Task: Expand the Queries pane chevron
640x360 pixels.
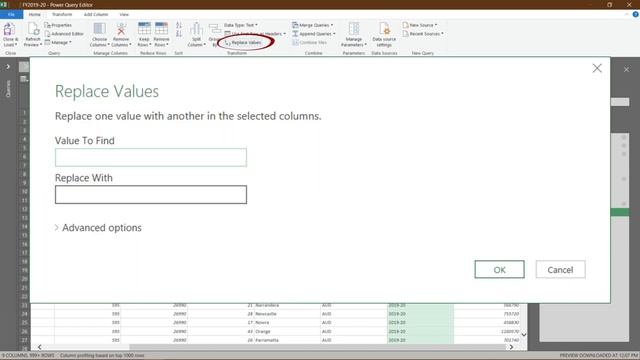Action: coord(8,67)
